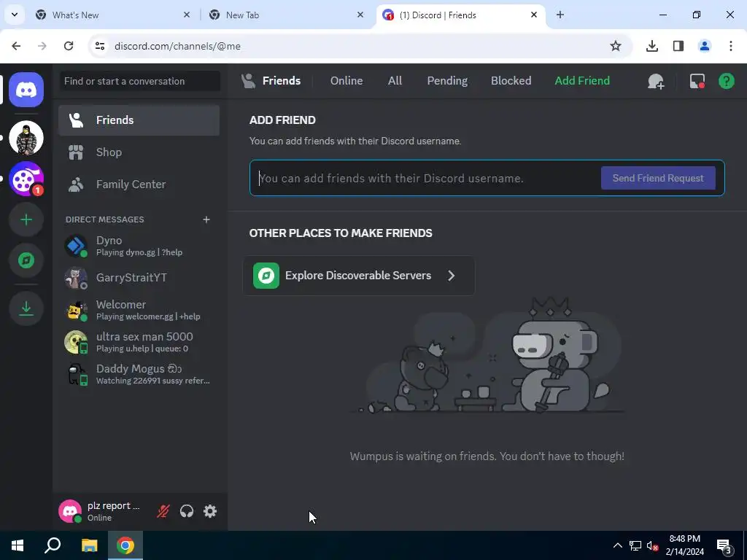Screen dimensions: 747x560
Task: Show hidden system tray icons chevron
Action: tap(617, 545)
